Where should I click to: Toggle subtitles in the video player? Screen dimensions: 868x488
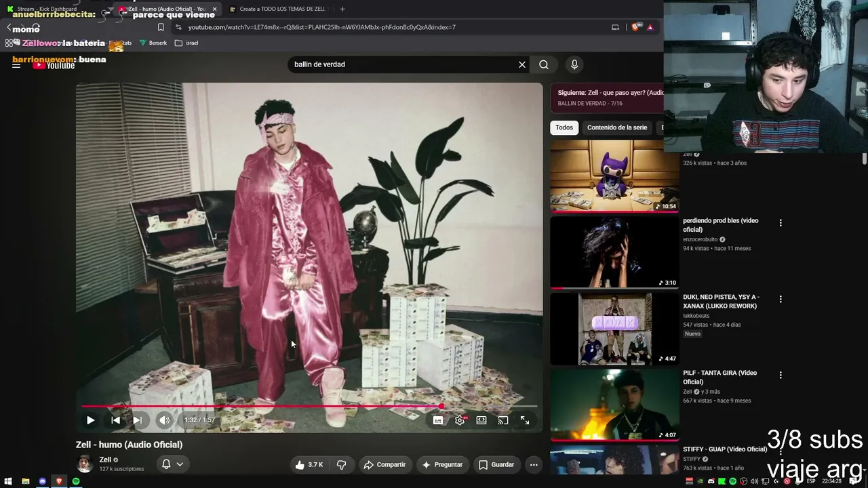coord(438,420)
